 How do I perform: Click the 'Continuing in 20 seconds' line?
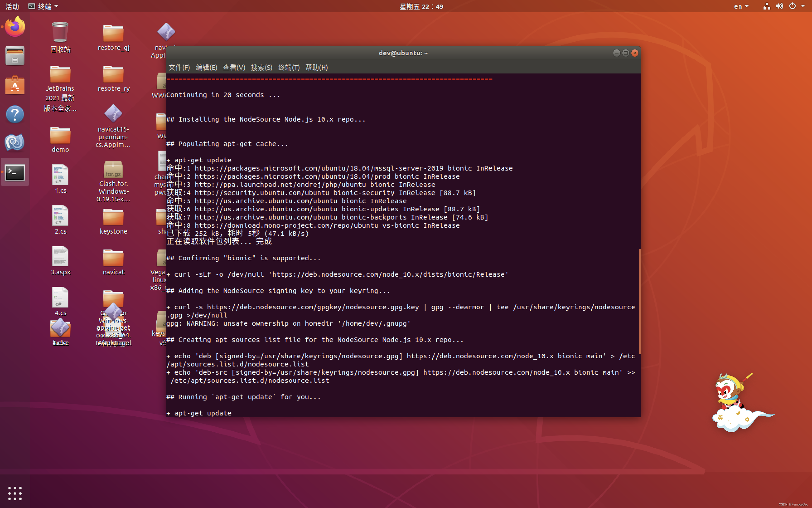click(223, 95)
